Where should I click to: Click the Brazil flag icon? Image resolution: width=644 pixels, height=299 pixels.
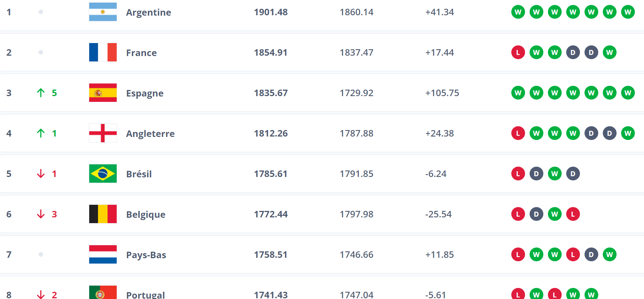click(103, 174)
